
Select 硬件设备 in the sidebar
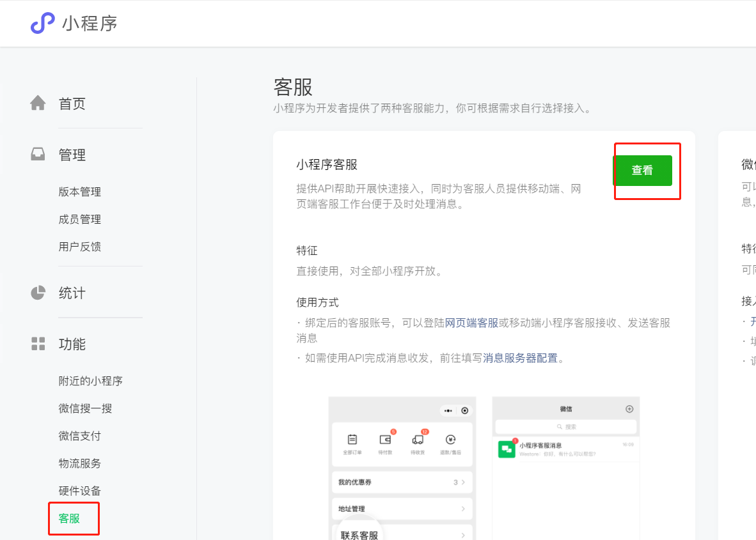80,491
